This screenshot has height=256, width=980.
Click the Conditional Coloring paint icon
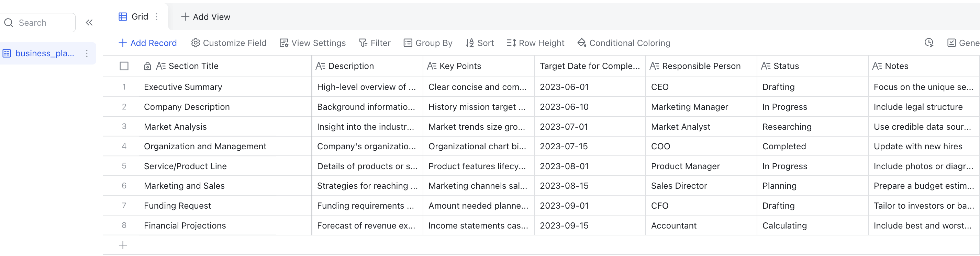click(582, 43)
